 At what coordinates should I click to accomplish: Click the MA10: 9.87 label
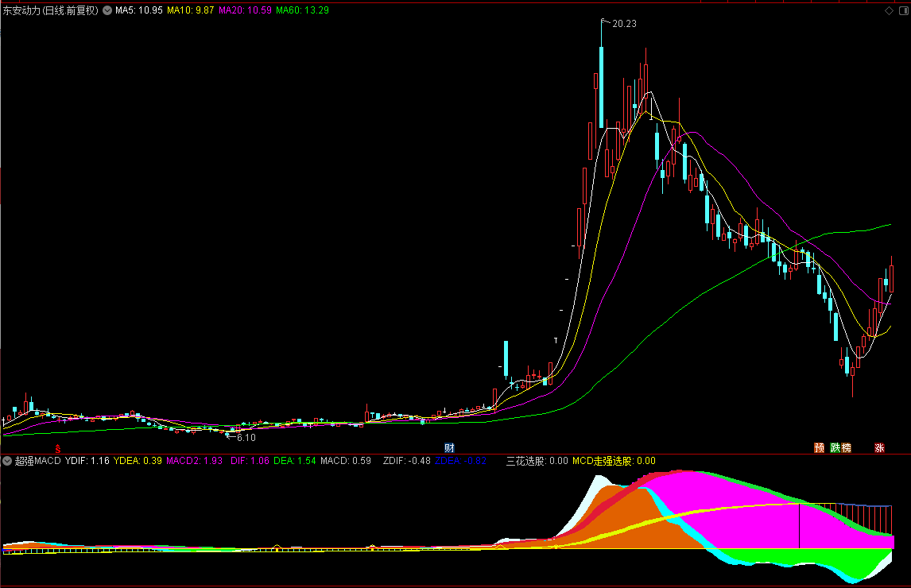pyautogui.click(x=191, y=10)
